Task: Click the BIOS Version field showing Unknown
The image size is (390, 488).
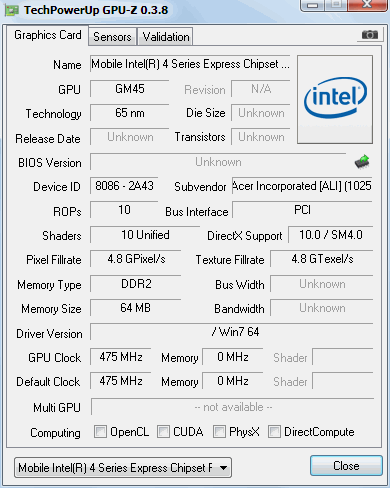Action: pyautogui.click(x=218, y=162)
